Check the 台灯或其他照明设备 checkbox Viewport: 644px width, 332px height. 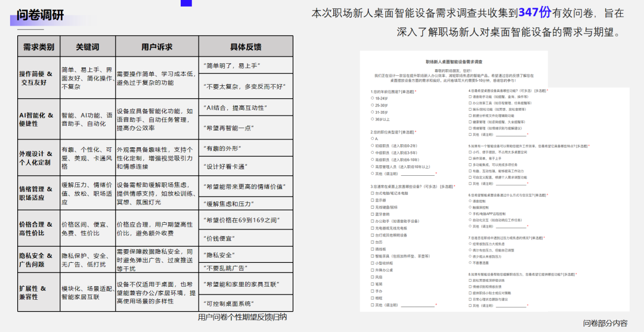pos(371,235)
